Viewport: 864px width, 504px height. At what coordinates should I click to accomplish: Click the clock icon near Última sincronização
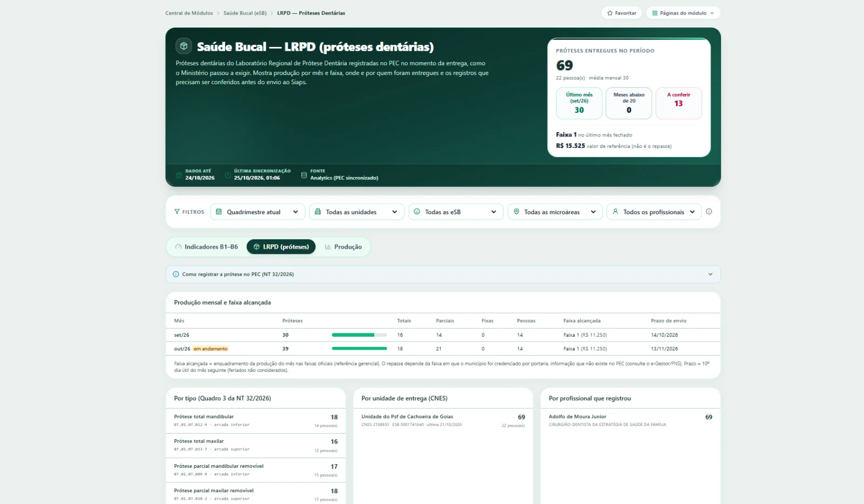pos(228,175)
